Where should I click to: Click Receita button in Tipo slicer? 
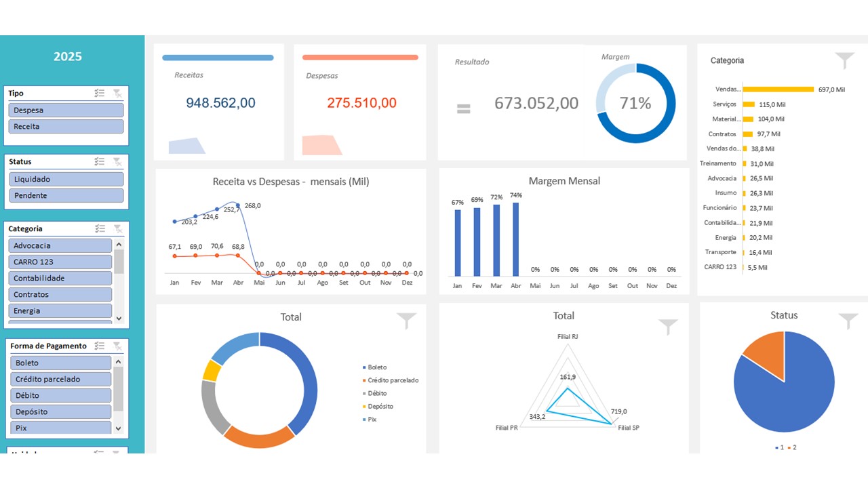coord(66,126)
